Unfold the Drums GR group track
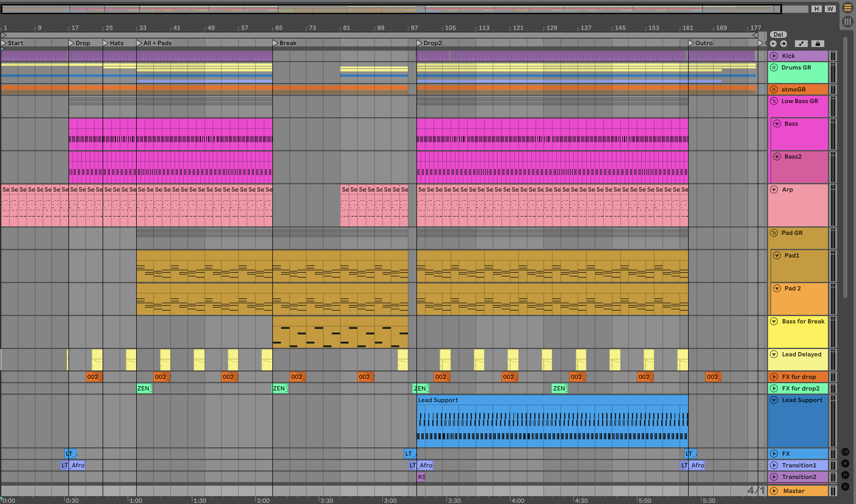 click(774, 67)
